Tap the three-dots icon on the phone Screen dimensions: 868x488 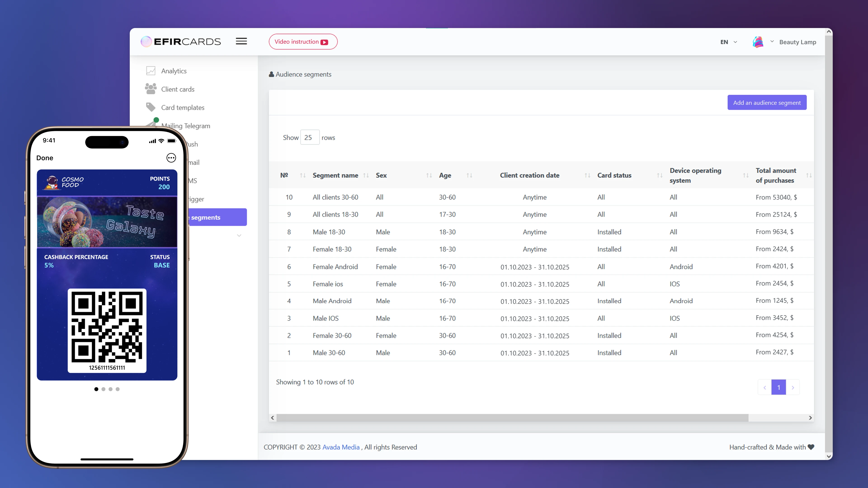click(171, 158)
